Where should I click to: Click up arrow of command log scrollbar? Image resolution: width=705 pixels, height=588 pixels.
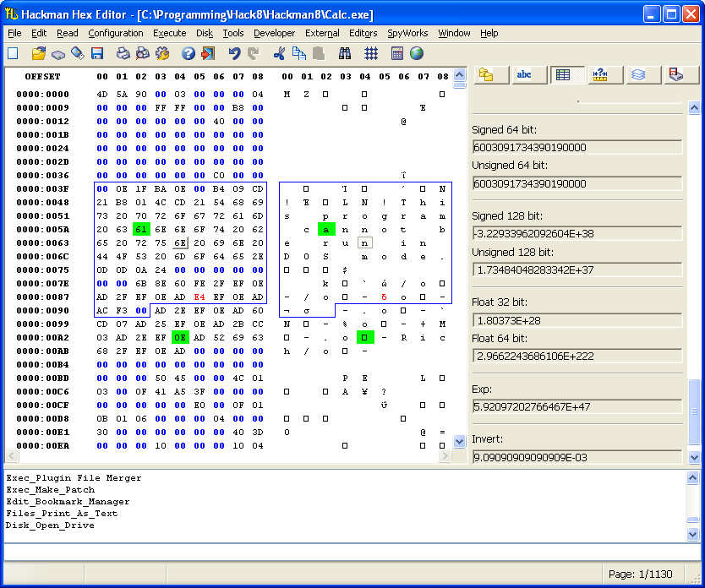coord(693,478)
